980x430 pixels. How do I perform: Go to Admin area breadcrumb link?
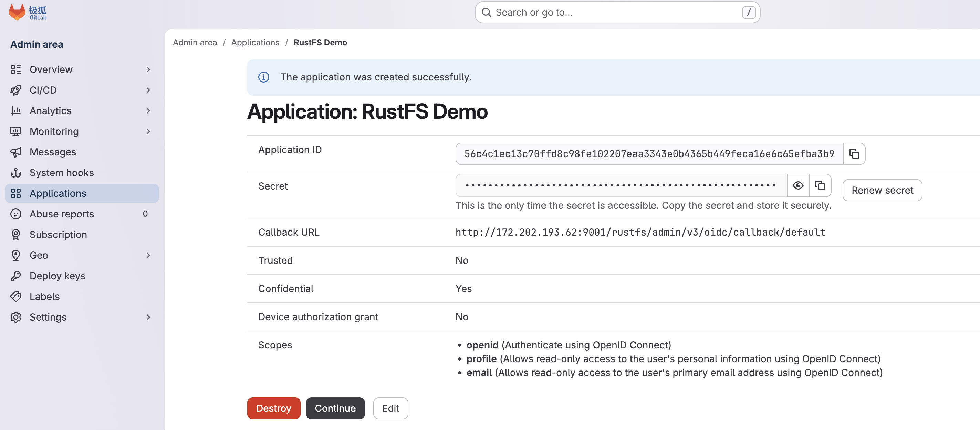[x=195, y=43]
